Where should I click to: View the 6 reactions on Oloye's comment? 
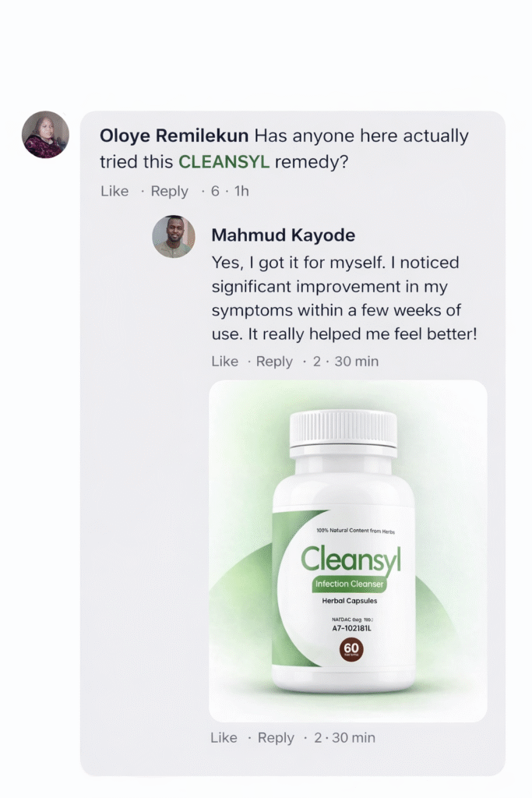click(215, 191)
